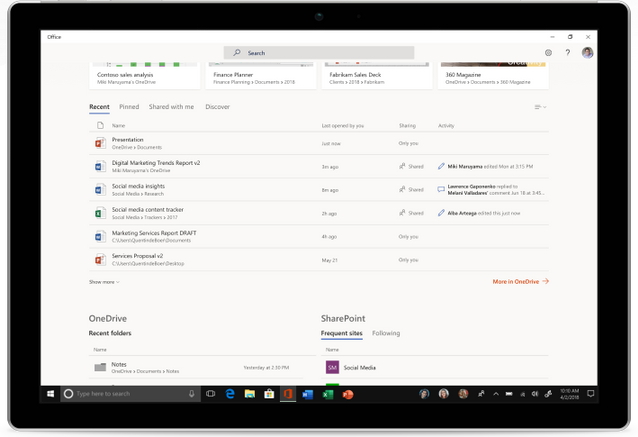
Task: Open the Action Center notification icon
Action: click(x=590, y=393)
